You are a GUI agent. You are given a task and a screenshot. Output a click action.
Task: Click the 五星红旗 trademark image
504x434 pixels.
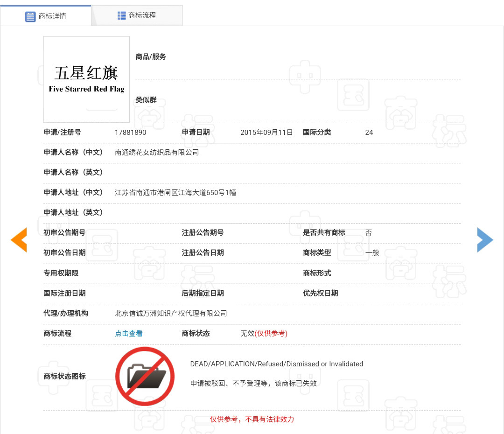click(x=86, y=79)
